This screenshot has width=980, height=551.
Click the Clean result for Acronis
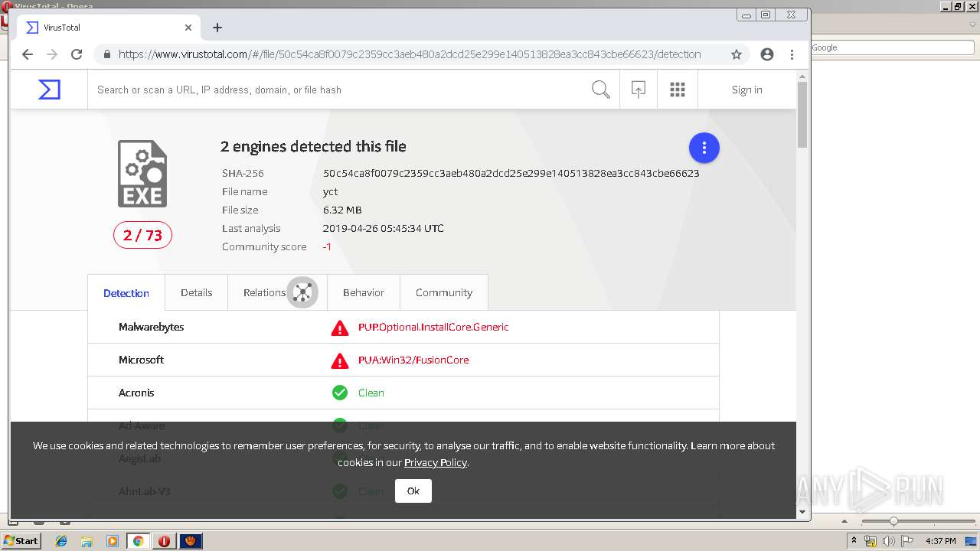371,393
